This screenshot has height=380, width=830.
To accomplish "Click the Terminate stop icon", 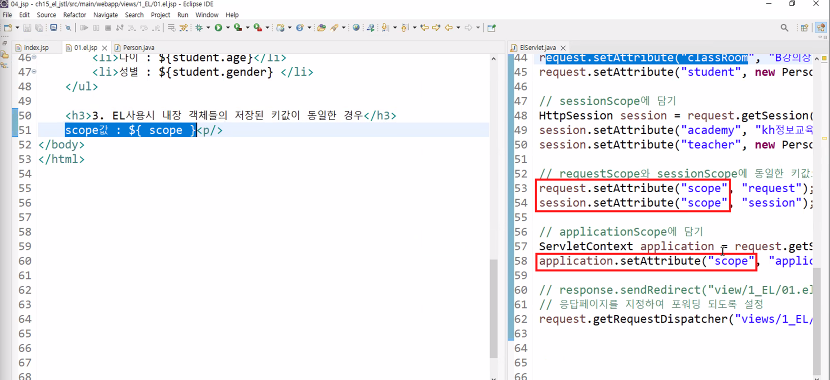I will pos(108,28).
